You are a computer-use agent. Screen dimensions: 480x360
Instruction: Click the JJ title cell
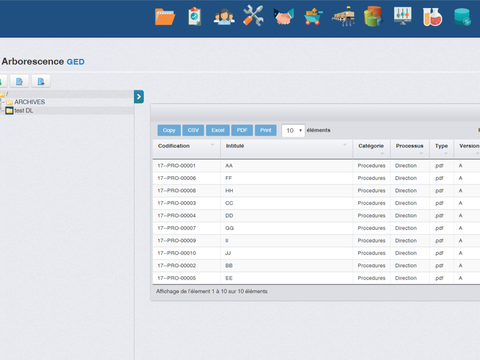coord(287,253)
